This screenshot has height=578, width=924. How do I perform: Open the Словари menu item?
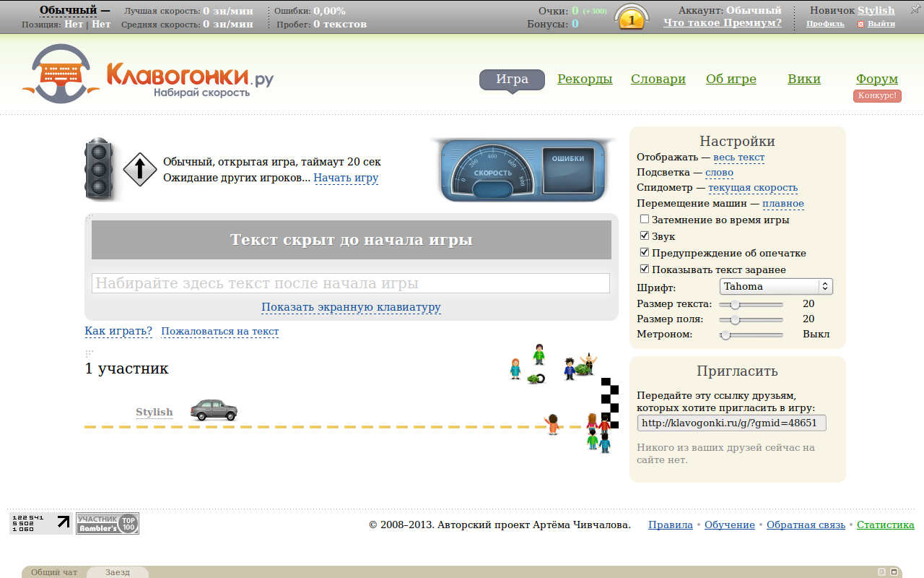click(x=658, y=79)
